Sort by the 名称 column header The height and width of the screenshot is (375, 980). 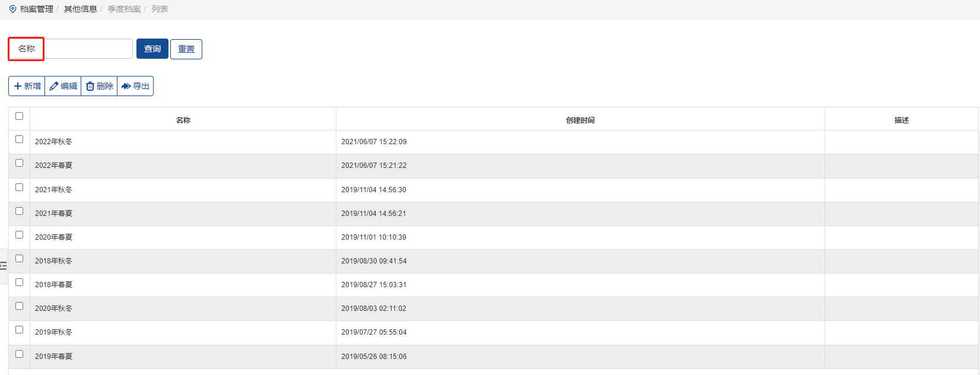click(x=183, y=120)
